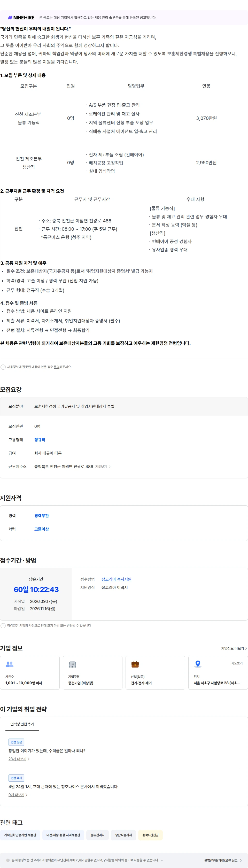Click the 중견기업 (비상장) card
248x868 pixels.
click(x=92, y=672)
